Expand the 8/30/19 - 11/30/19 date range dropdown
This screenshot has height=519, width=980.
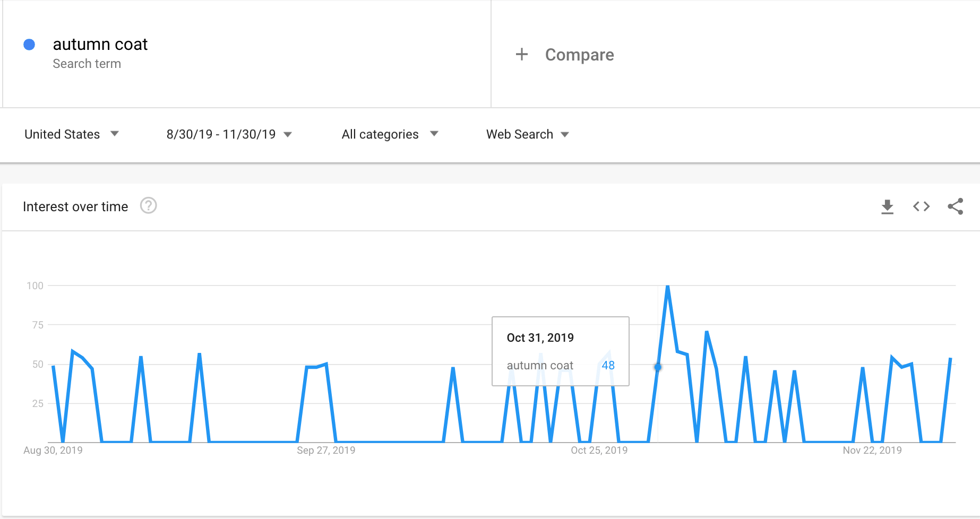pyautogui.click(x=229, y=134)
